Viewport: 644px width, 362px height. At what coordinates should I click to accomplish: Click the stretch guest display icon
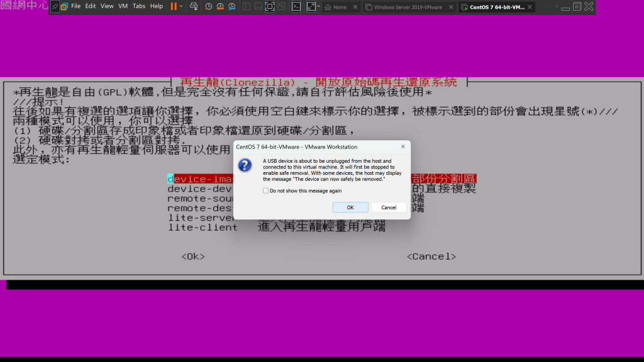(x=311, y=7)
